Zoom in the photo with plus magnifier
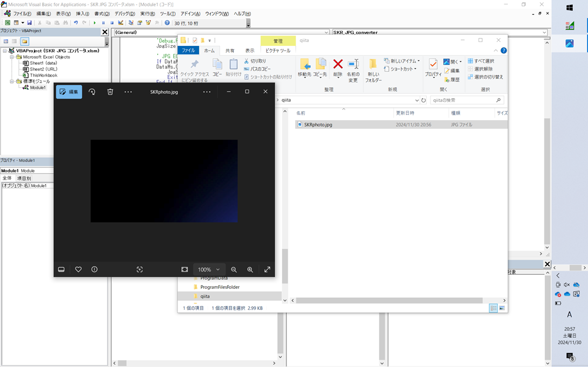 [250, 269]
